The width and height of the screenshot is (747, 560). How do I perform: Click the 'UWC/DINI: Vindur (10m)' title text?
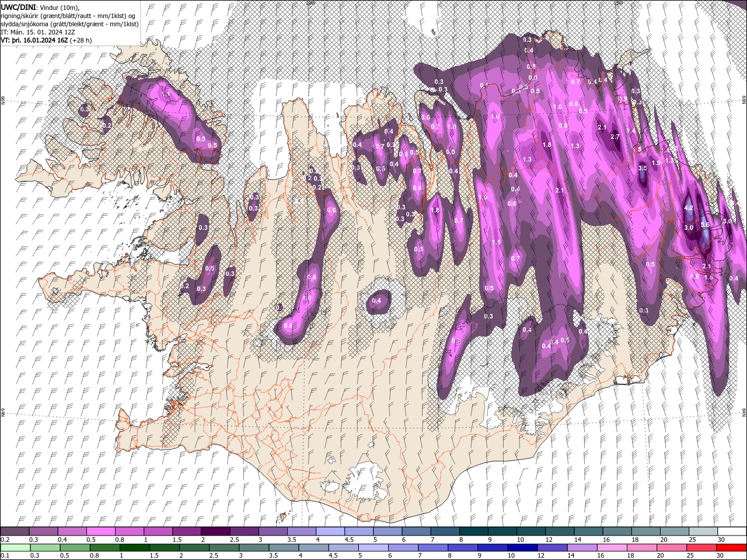tap(40, 7)
